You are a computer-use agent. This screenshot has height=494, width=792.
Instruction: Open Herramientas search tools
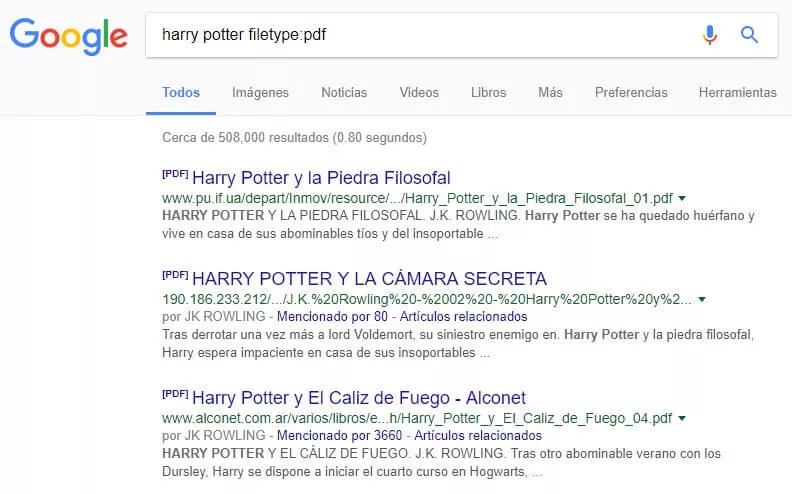(737, 92)
